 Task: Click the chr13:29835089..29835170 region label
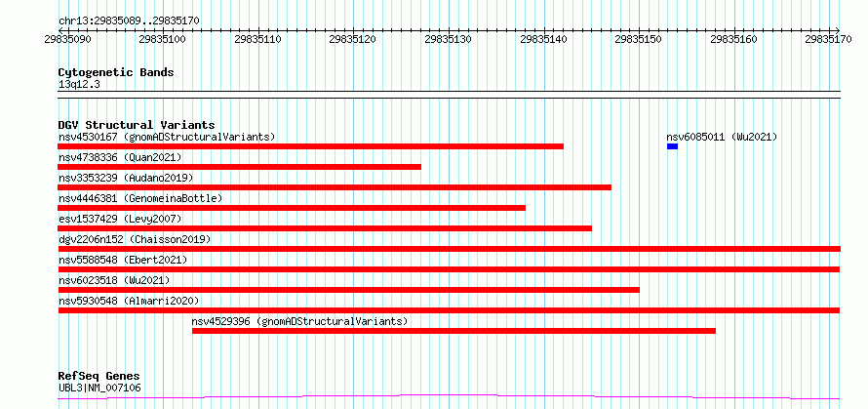[x=129, y=21]
